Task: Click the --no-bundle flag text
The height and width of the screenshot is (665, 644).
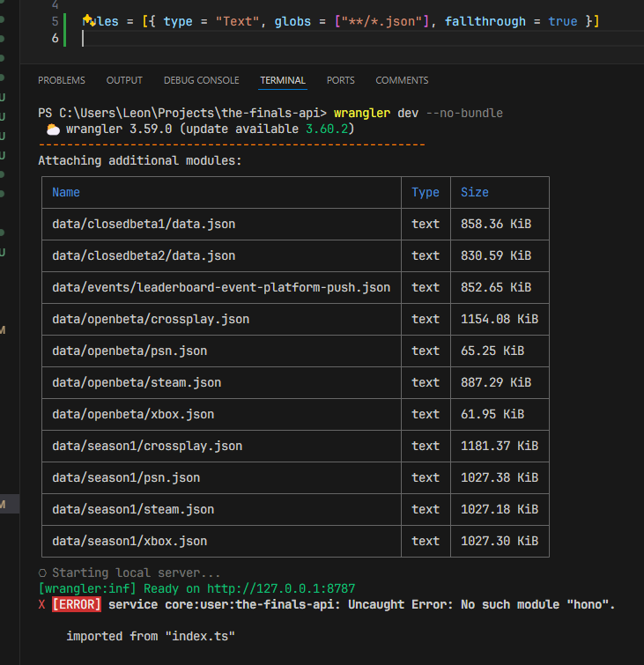Action: click(x=464, y=114)
